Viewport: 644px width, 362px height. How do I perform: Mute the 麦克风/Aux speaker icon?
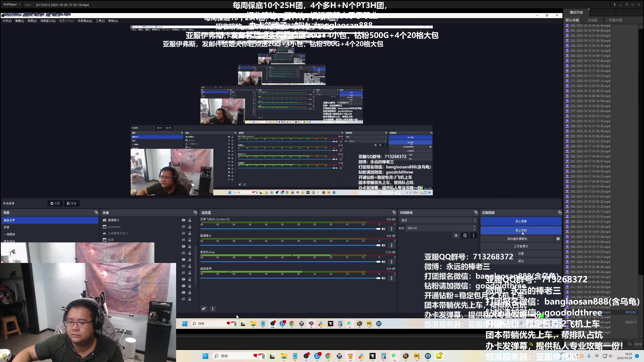383,262
